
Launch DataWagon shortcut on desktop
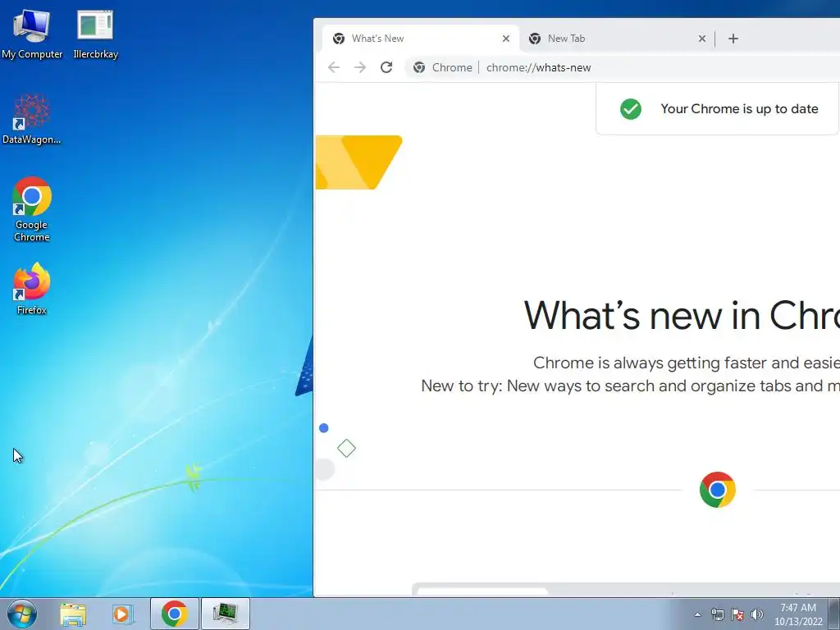32,119
